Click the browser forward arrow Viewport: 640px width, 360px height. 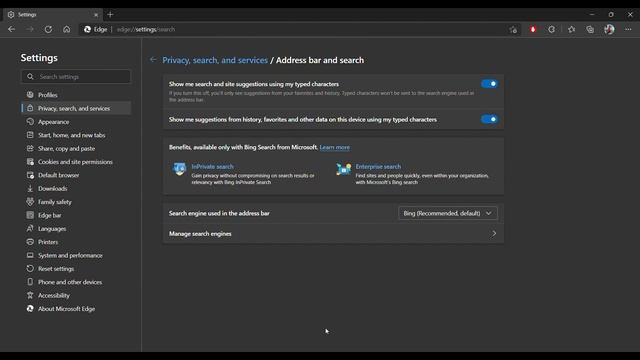tap(30, 29)
